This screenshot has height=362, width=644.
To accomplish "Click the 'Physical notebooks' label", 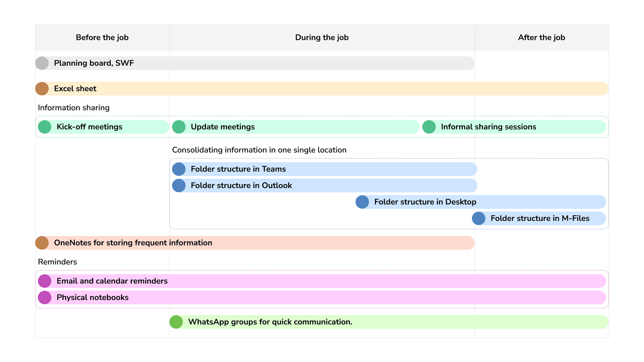I will pos(93,297).
